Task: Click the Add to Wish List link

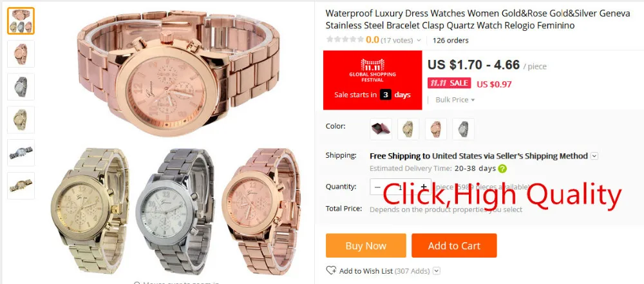Action: click(x=366, y=271)
